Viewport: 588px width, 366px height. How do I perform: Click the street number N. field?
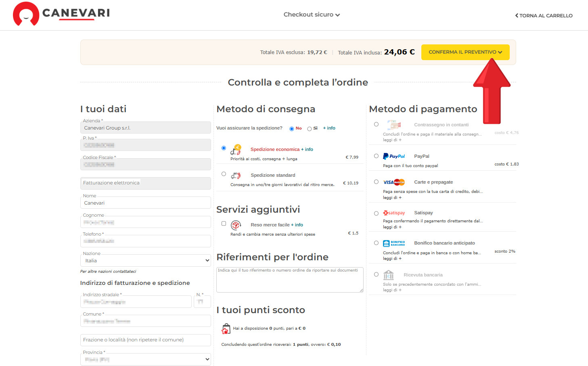coord(203,301)
